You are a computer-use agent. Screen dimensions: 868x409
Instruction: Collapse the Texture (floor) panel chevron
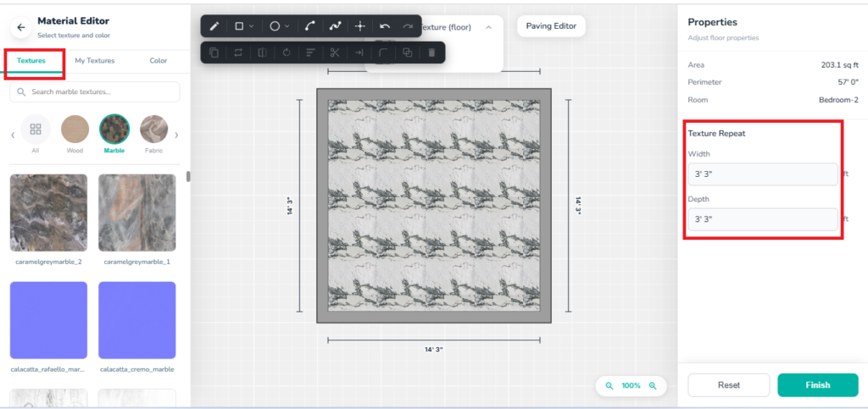click(488, 27)
